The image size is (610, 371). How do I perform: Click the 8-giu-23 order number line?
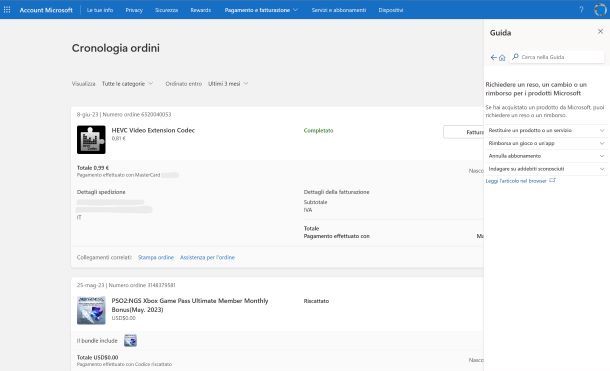coord(124,114)
